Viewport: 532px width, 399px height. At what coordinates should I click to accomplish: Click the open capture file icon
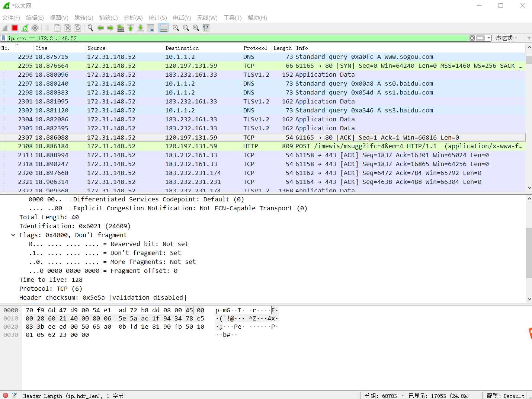pyautogui.click(x=47, y=28)
